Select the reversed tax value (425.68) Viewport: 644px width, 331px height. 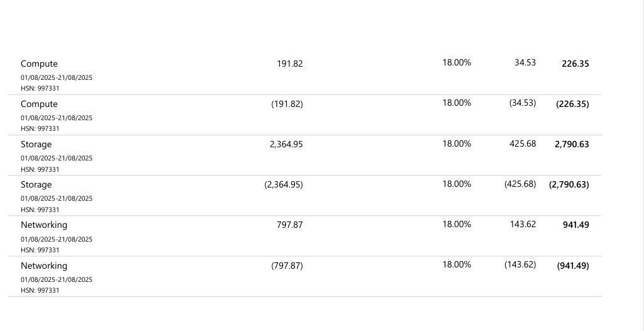520,184
